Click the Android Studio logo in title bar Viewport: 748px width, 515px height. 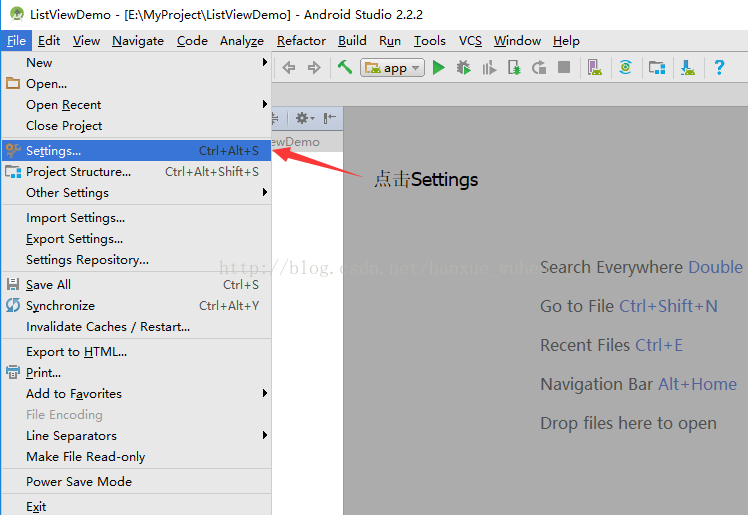17,13
